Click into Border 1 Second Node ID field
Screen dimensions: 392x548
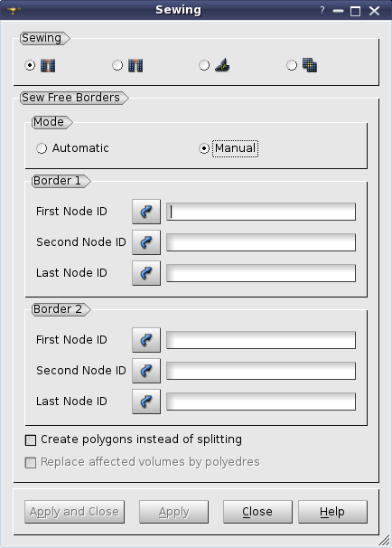tap(261, 242)
